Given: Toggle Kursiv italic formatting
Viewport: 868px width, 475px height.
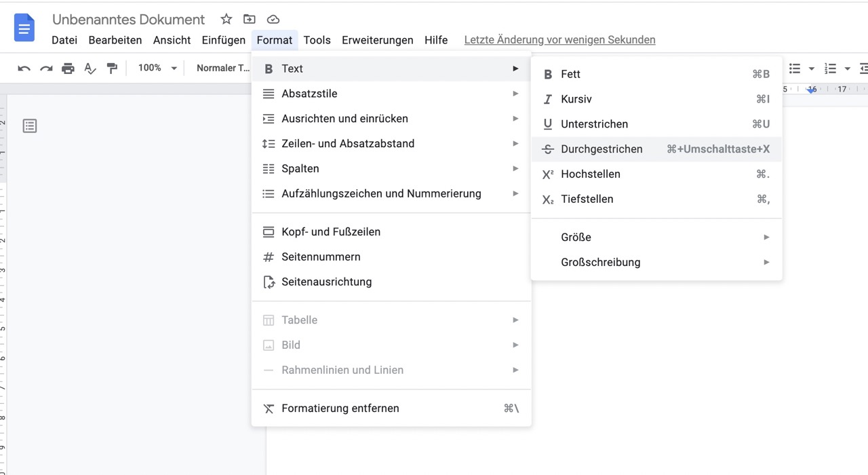Looking at the screenshot, I should click(576, 99).
